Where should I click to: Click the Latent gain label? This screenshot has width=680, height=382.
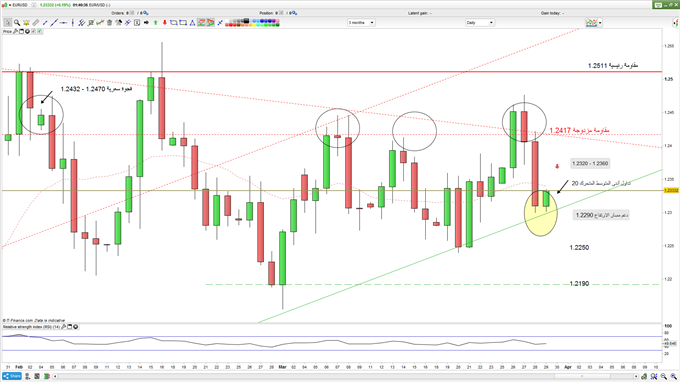coord(420,13)
